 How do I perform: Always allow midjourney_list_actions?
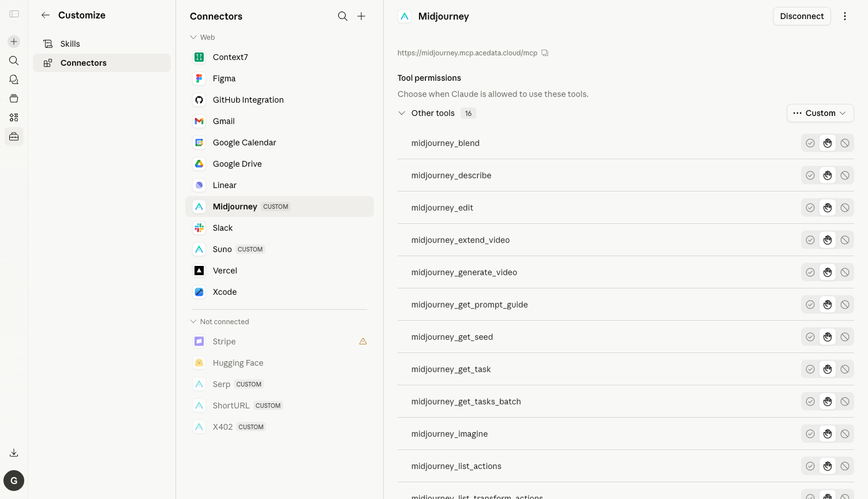pos(810,466)
